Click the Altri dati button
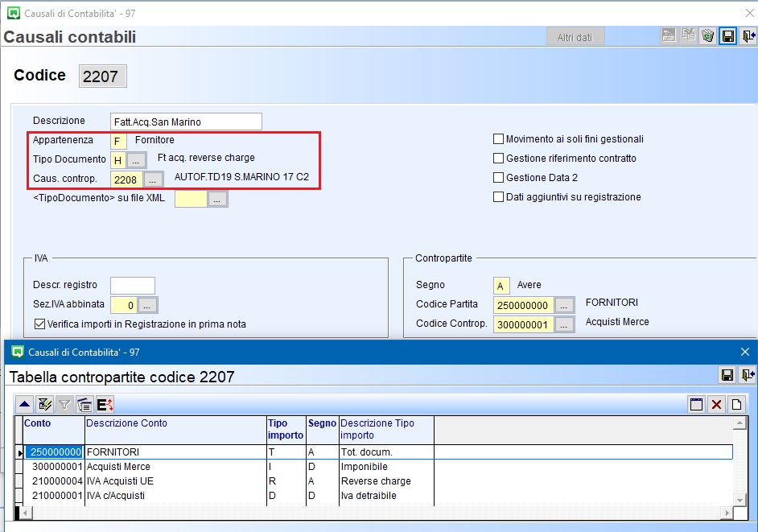 (575, 37)
